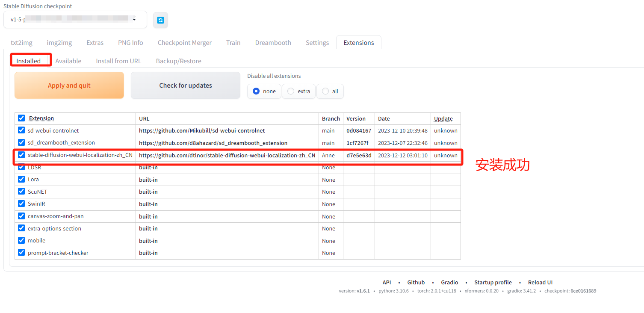Screen dimensions: 644x313
Task: Open the Available extensions sub-tab
Action: (x=68, y=61)
